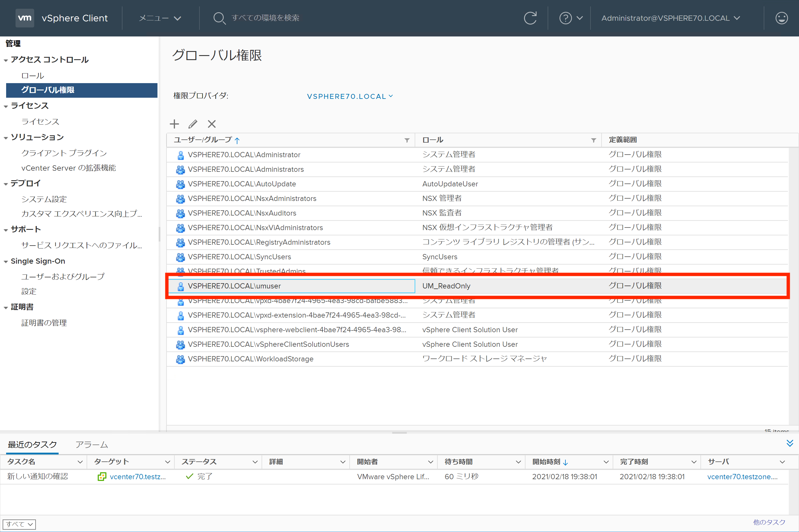The width and height of the screenshot is (799, 532).
Task: Collapse the ソリューション section
Action: click(x=6, y=138)
